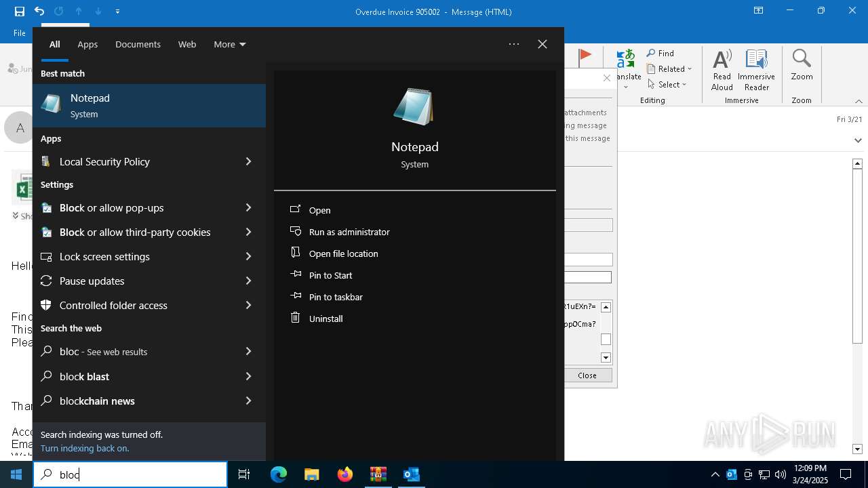Open search options ellipsis menu
Viewport: 868px width, 488px height.
514,44
